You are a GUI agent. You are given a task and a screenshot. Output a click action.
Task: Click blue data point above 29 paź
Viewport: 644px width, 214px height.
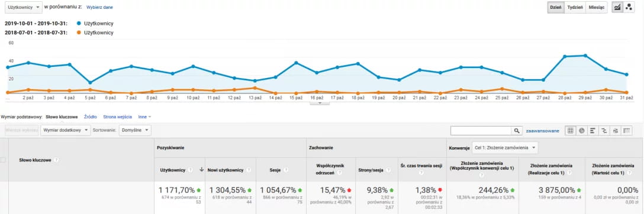click(585, 56)
